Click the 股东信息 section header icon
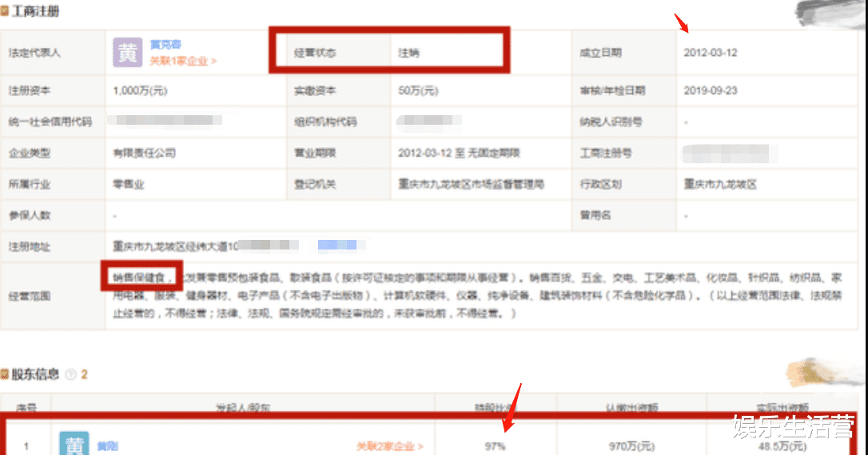Viewport: 868px width, 455px height. (x=5, y=374)
